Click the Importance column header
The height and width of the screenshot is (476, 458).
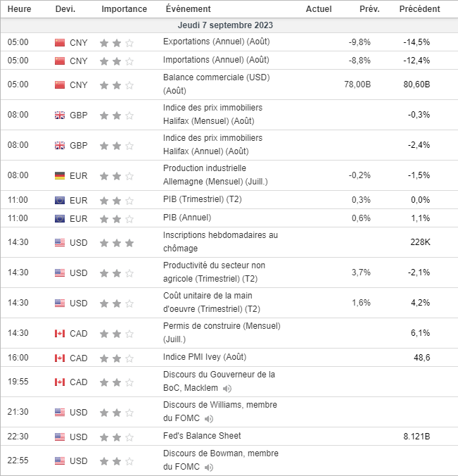click(124, 9)
